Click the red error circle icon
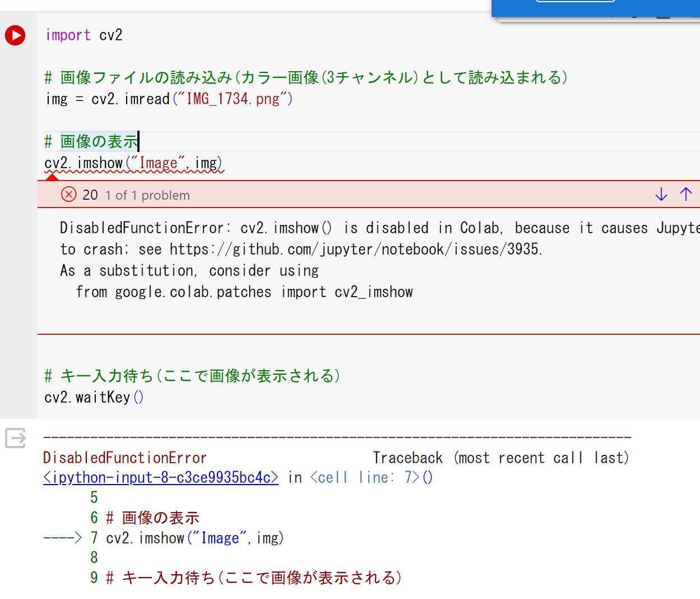The height and width of the screenshot is (599, 700). point(68,194)
